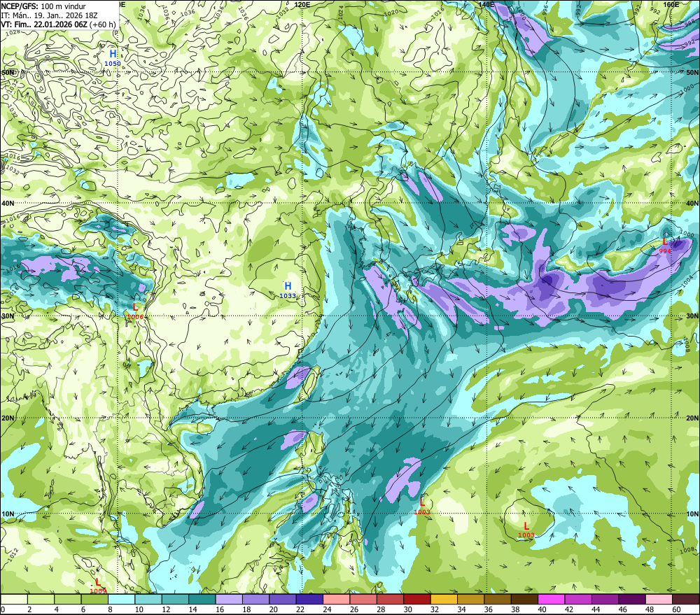
Task: Click the 'NCEP/GFS: 100 m vindur' title text
Action: (x=43, y=6)
